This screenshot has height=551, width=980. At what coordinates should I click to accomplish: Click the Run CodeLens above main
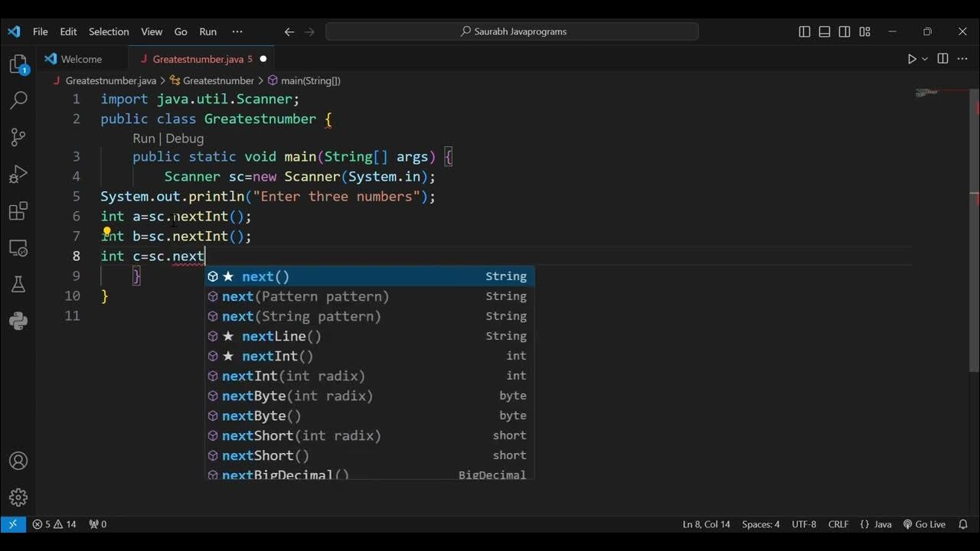click(143, 139)
